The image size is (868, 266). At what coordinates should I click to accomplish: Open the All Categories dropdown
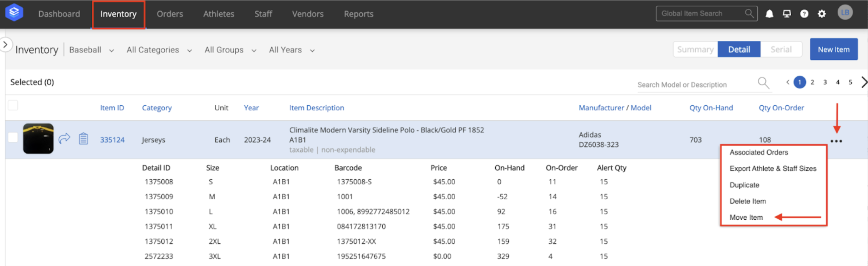point(159,50)
